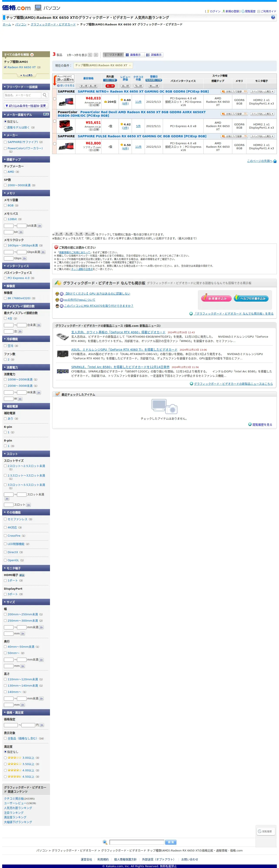Remove the Radeon RX 6650 XT condition tag

[x=130, y=65]
